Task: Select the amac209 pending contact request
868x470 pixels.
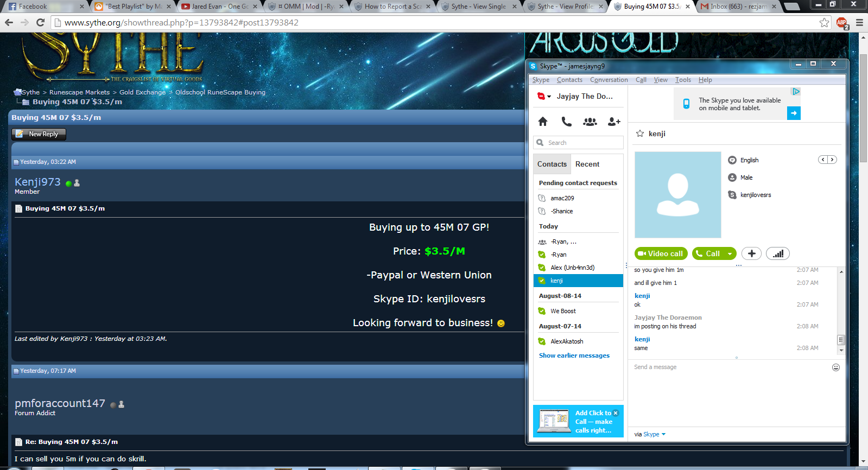Action: tap(578, 198)
